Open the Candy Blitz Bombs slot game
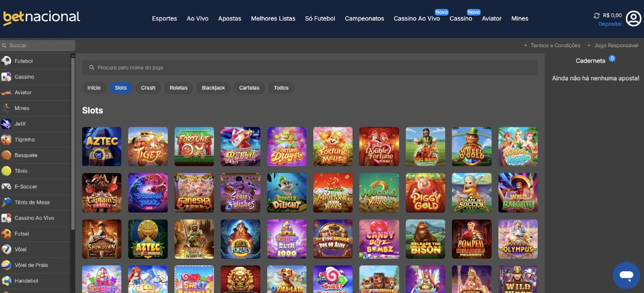The image size is (644, 293). [x=379, y=239]
